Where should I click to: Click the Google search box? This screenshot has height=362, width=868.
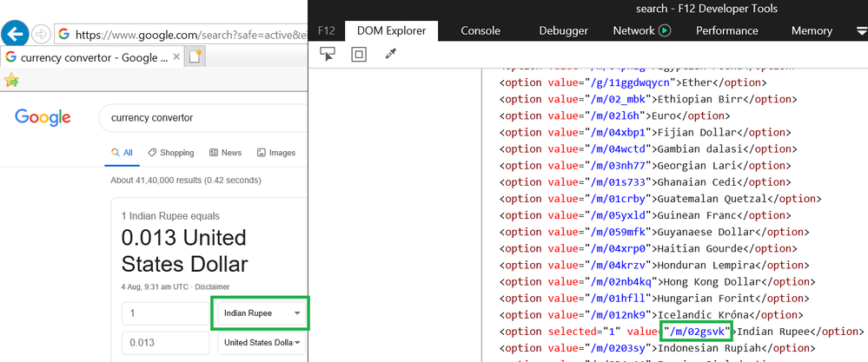pyautogui.click(x=202, y=118)
